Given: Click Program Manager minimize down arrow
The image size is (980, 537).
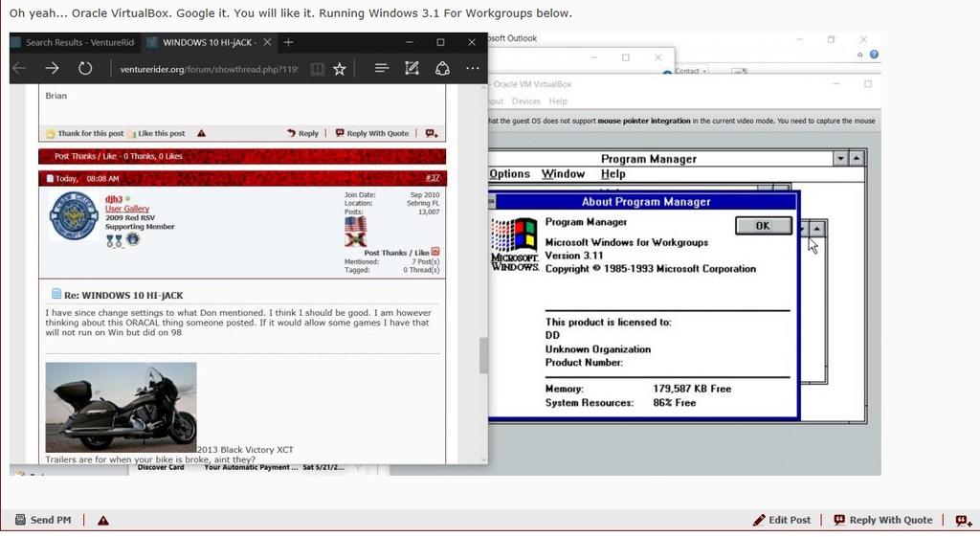Looking at the screenshot, I should (840, 159).
